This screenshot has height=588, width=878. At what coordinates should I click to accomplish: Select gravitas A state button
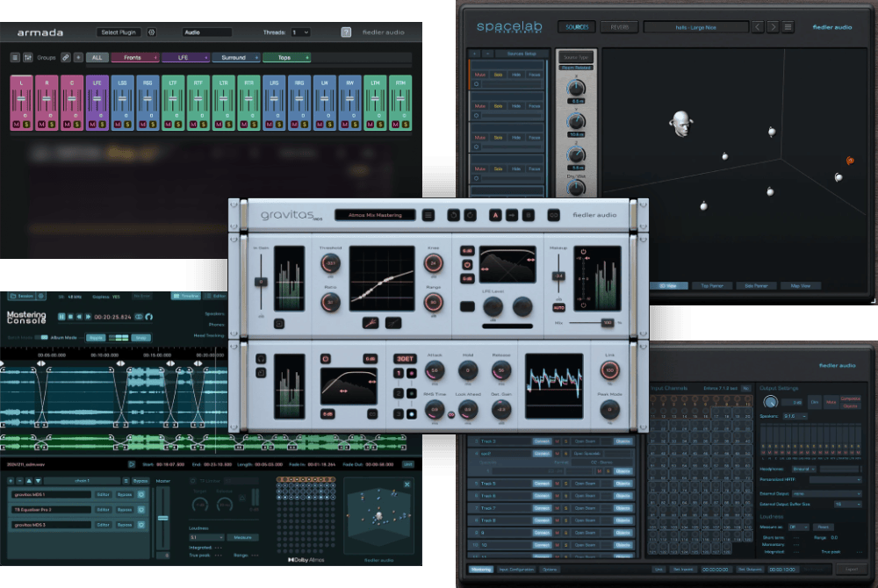[x=495, y=215]
